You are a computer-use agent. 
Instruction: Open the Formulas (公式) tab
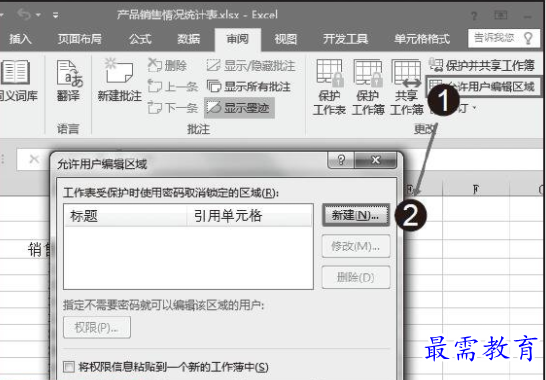[x=140, y=39]
